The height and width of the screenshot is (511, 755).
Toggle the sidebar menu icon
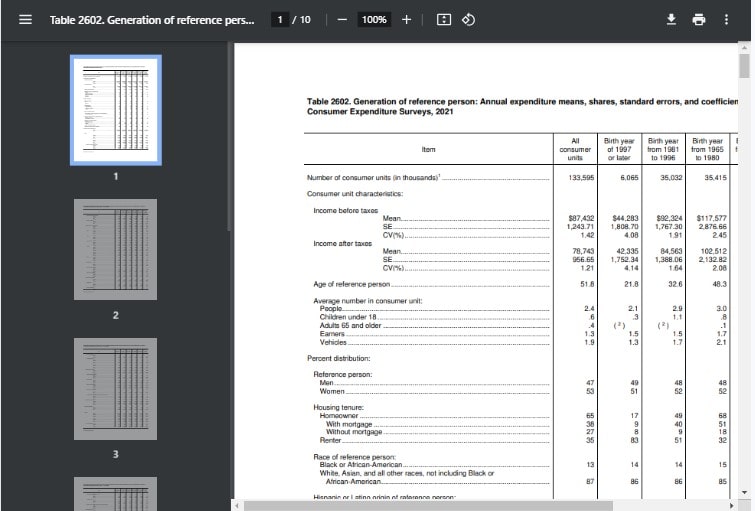[25, 20]
